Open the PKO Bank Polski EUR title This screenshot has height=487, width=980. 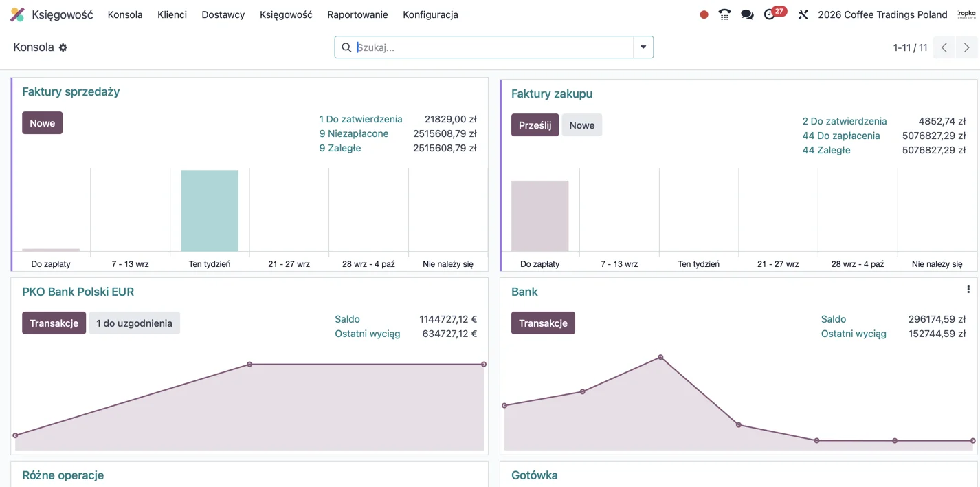pos(78,292)
